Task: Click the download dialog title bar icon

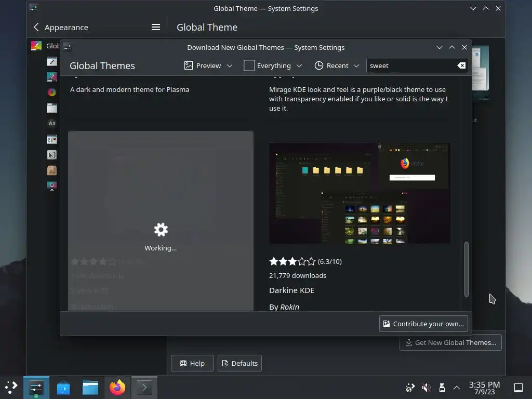Action: (67, 47)
